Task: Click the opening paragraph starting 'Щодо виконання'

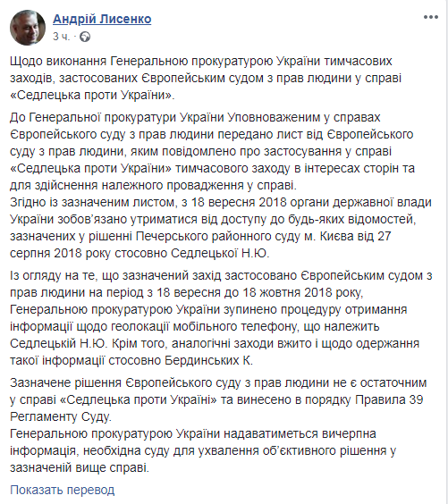Action: 206,78
